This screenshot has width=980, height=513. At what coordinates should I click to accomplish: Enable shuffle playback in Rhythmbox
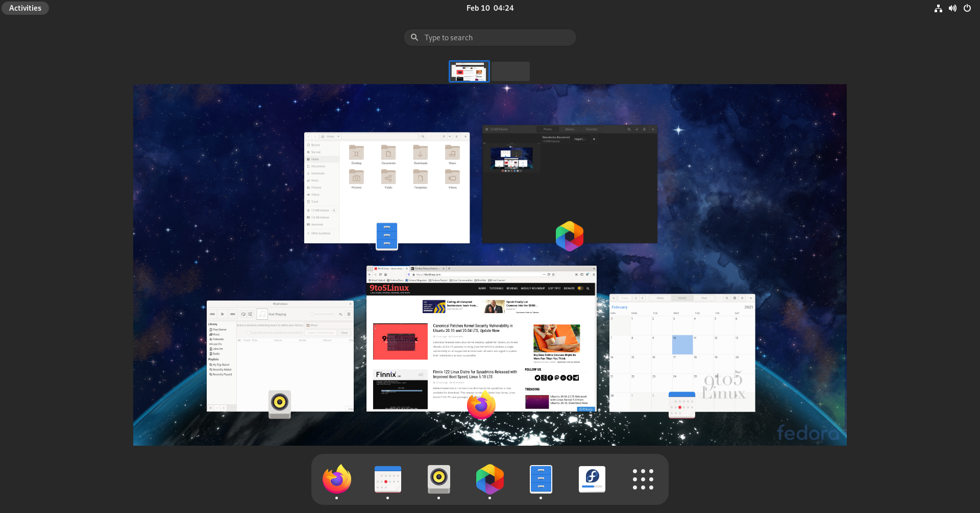pyautogui.click(x=250, y=315)
